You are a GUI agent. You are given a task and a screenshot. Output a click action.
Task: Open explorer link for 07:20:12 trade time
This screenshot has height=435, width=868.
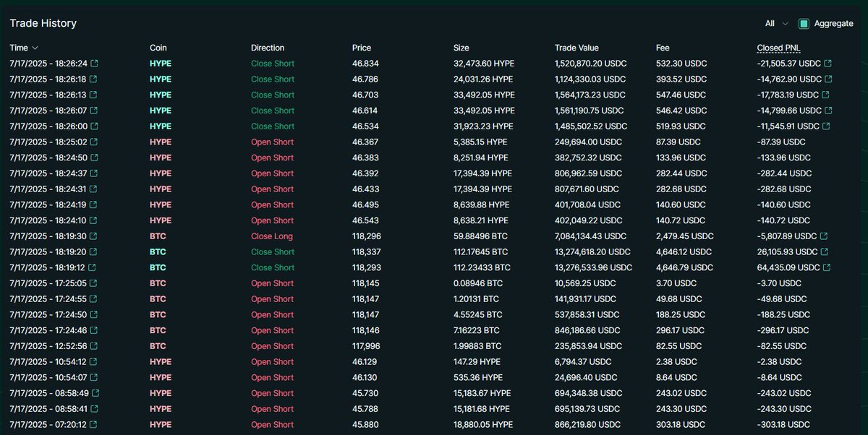93,425
